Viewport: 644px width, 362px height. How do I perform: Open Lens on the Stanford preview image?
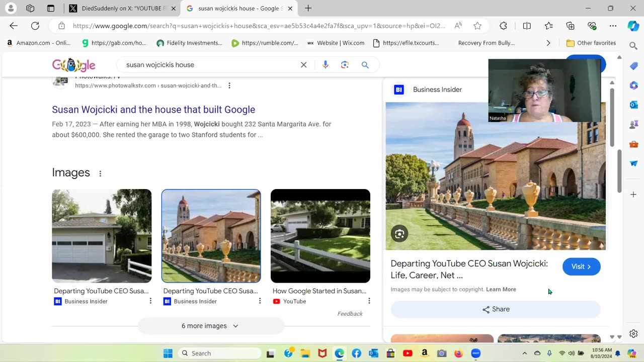(x=399, y=234)
